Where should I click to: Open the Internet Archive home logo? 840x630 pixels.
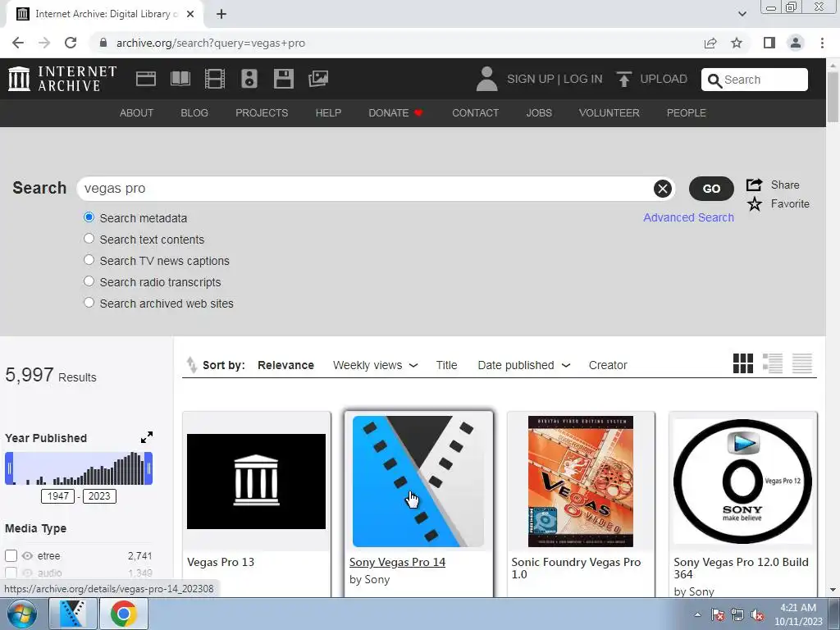tap(62, 79)
